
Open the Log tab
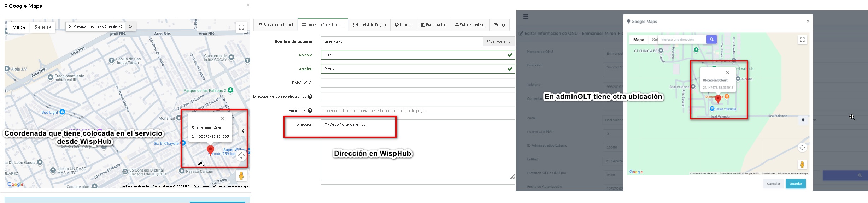[499, 25]
